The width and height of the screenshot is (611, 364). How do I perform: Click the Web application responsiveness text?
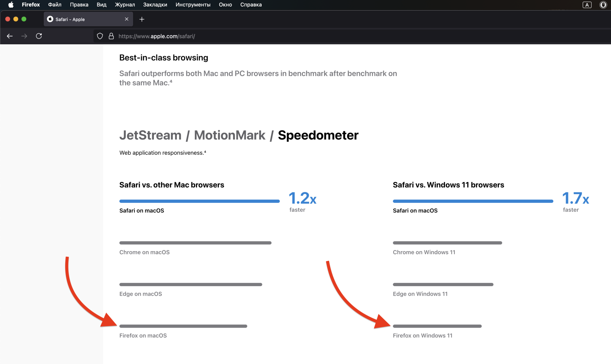163,153
